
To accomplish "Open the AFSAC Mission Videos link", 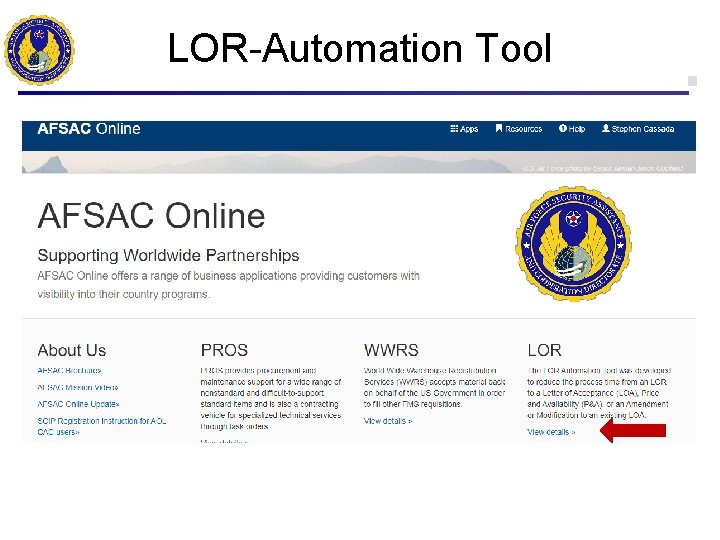I will click(78, 388).
